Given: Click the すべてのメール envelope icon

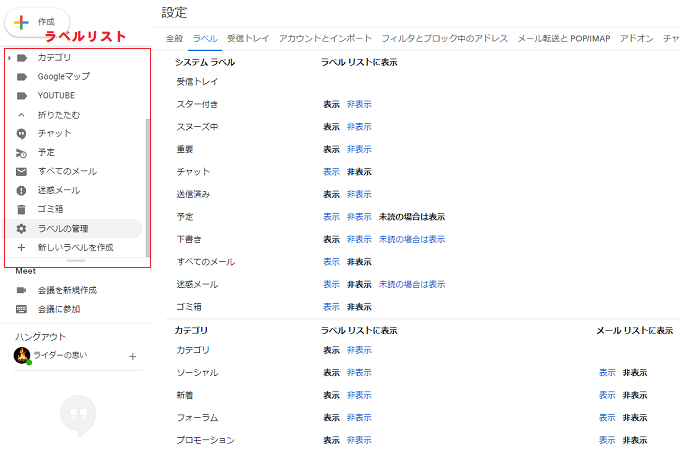Looking at the screenshot, I should (21, 172).
